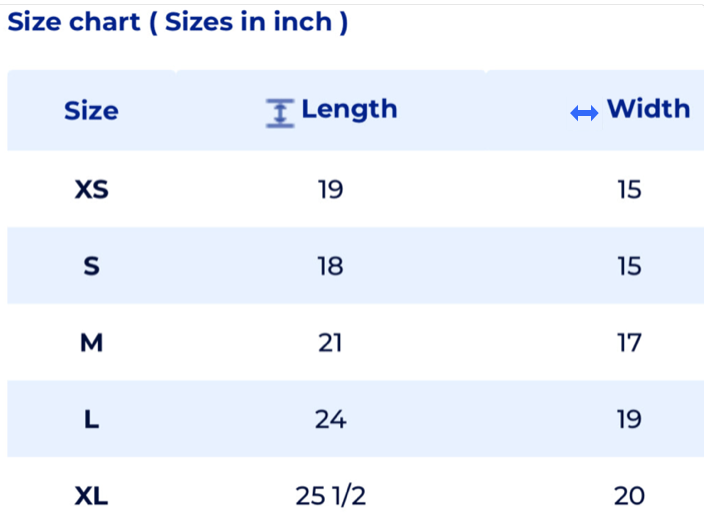Image resolution: width=704 pixels, height=528 pixels.
Task: Click L length value 24
Action: point(330,420)
